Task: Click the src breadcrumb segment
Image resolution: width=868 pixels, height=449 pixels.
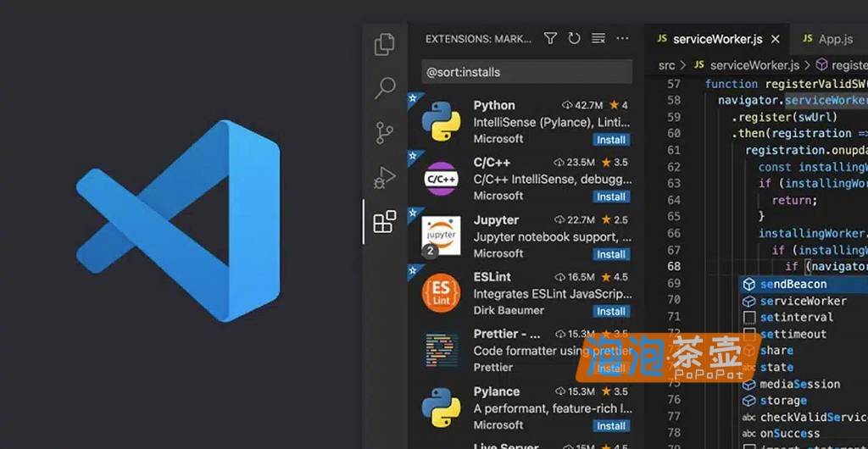Action: (x=666, y=65)
